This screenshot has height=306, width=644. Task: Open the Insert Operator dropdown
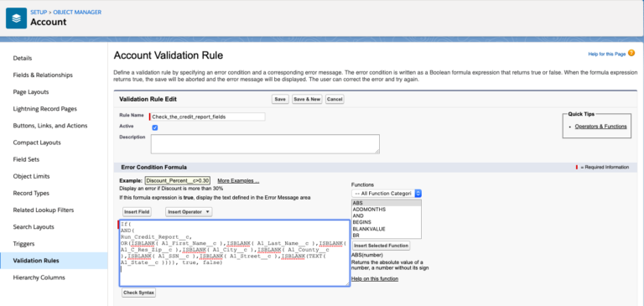point(189,211)
